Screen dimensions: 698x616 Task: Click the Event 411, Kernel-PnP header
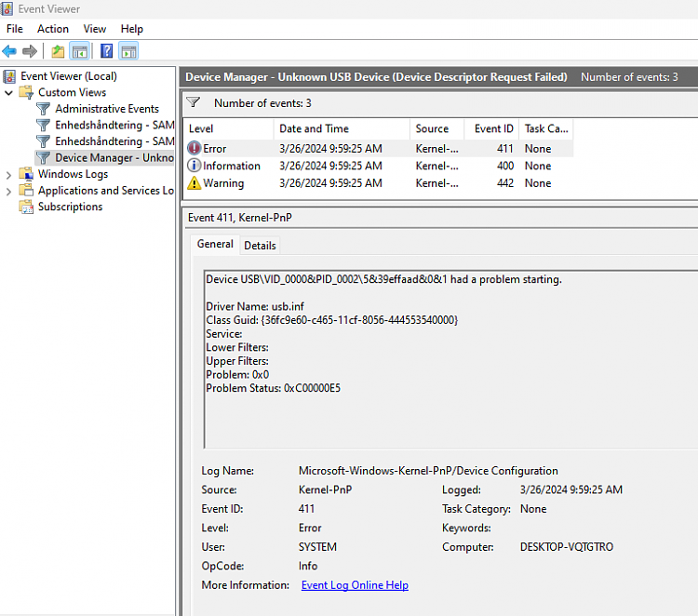pos(239,218)
